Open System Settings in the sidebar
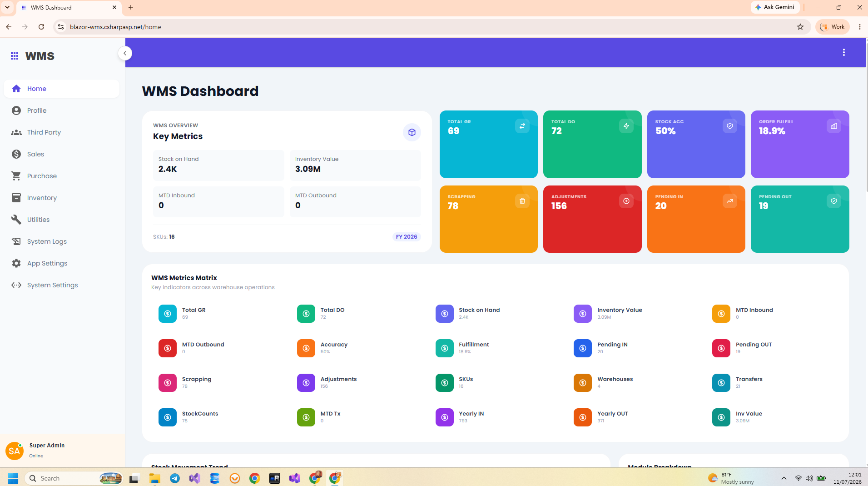The width and height of the screenshot is (868, 486). 61,285
